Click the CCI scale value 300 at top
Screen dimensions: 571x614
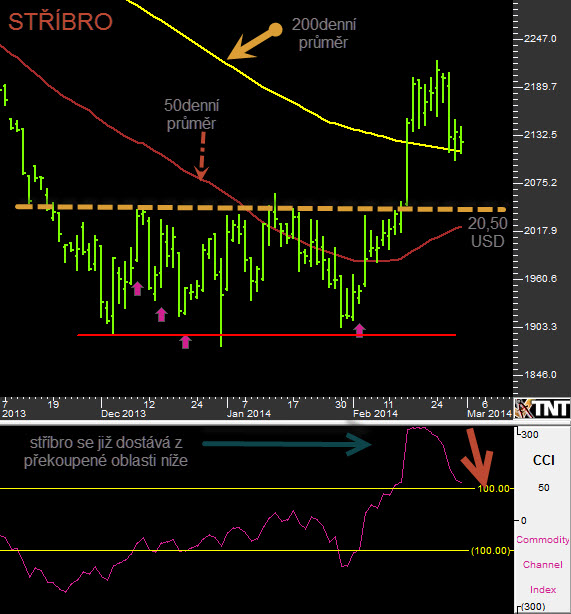pyautogui.click(x=530, y=434)
